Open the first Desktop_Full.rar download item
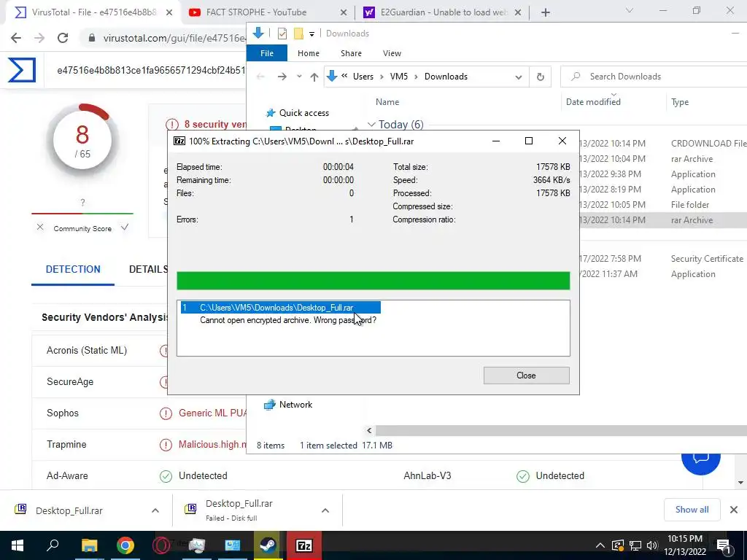Viewport: 747px width, 560px height. [x=69, y=510]
